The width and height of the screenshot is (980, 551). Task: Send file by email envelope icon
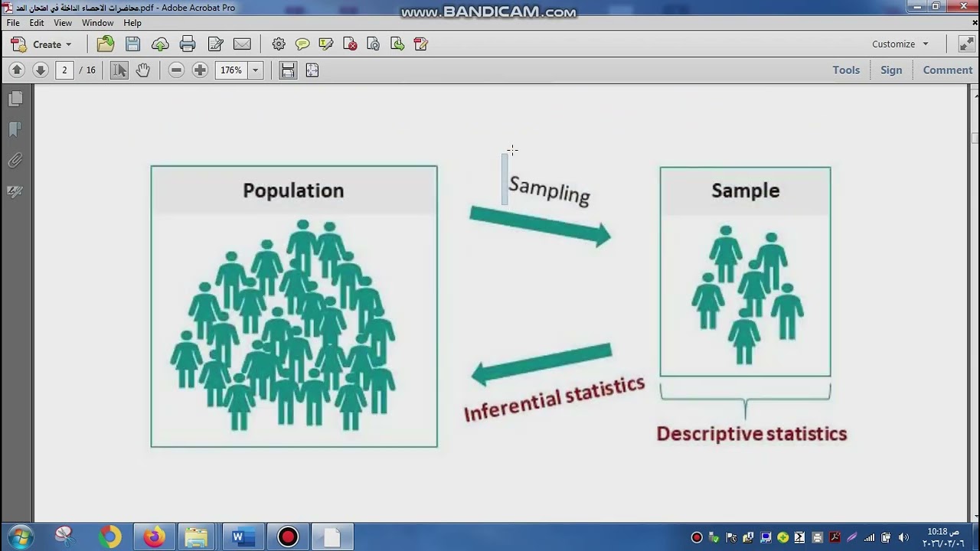click(242, 44)
